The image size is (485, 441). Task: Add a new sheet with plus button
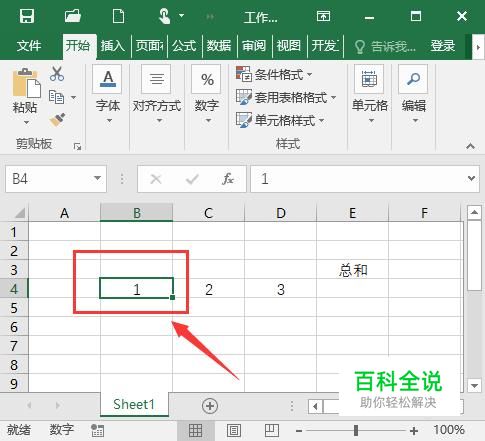click(x=210, y=406)
